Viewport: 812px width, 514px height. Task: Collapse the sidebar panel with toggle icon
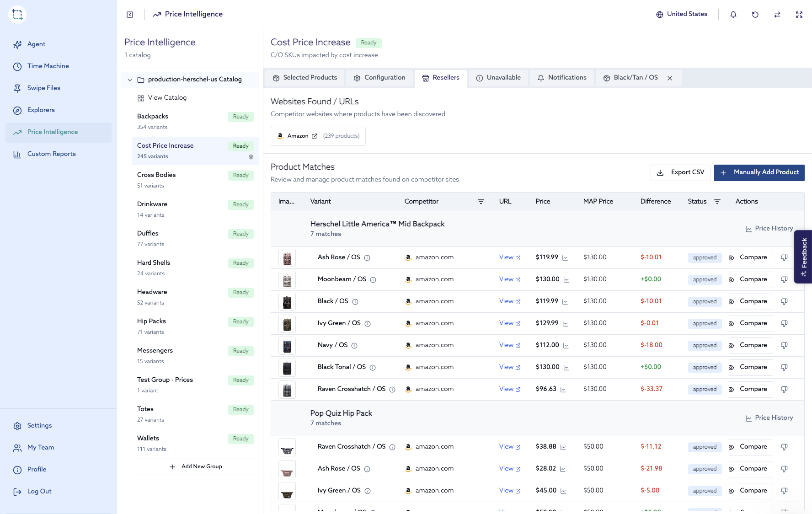tap(130, 15)
